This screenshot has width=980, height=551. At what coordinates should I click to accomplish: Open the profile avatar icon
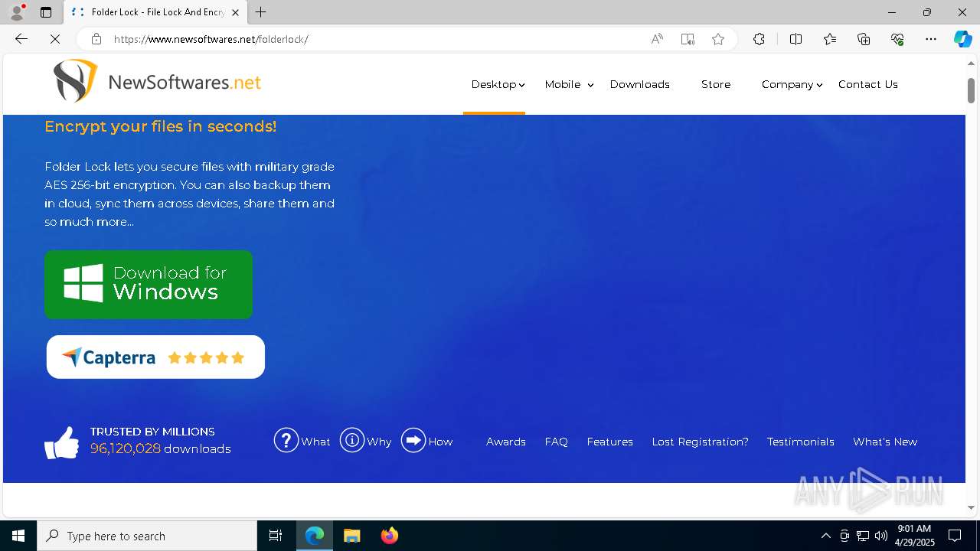[17, 12]
